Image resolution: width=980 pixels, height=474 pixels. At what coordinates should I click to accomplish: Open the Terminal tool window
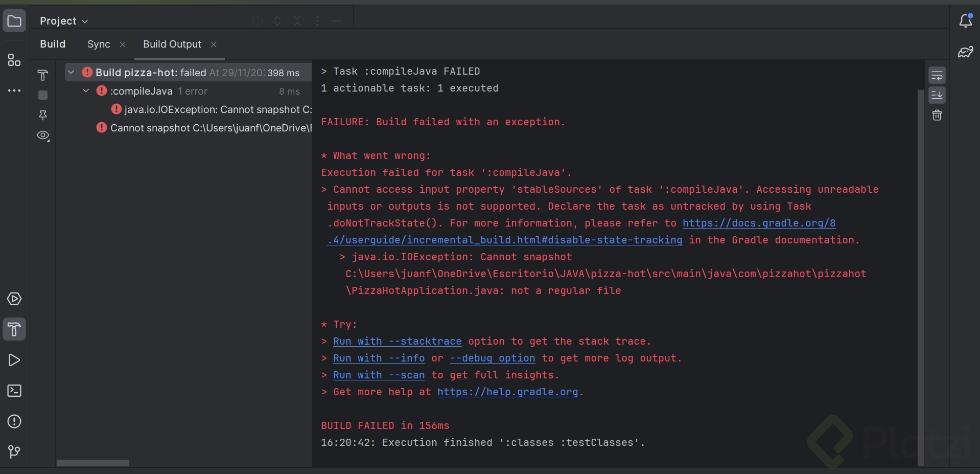[14, 391]
